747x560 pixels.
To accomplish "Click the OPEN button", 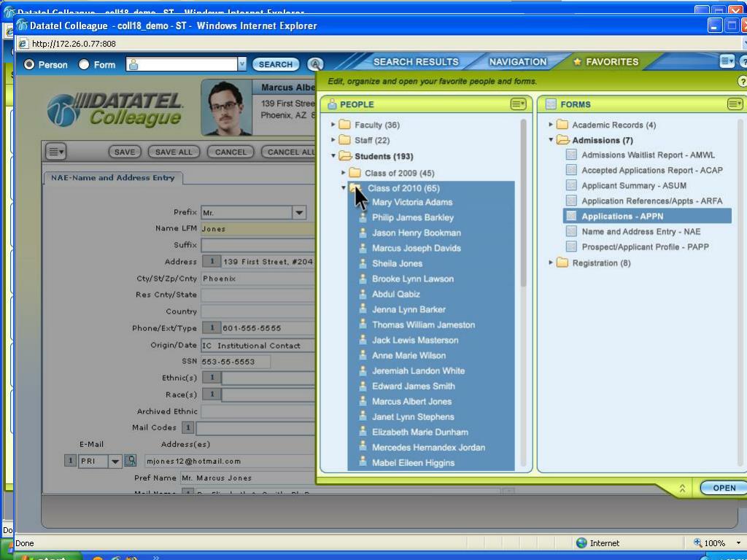I will pyautogui.click(x=724, y=488).
